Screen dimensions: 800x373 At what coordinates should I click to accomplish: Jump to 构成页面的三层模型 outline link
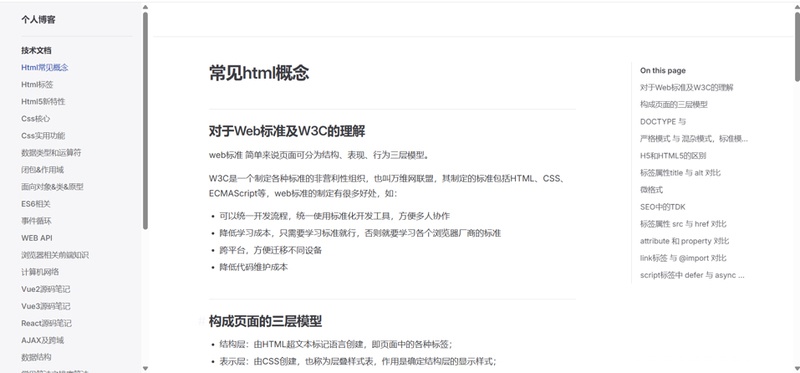(x=674, y=105)
